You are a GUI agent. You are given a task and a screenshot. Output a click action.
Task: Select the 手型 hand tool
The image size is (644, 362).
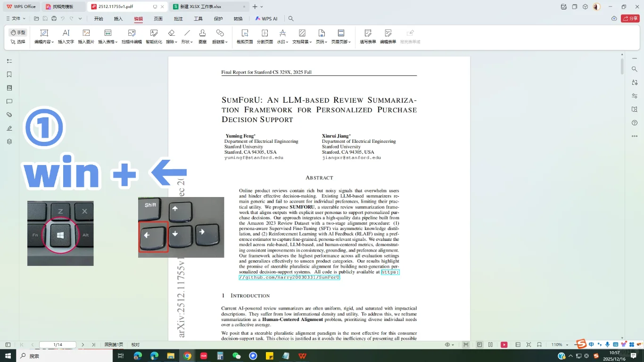pyautogui.click(x=18, y=33)
